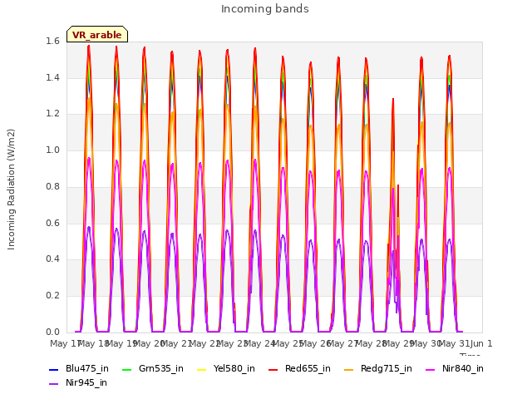Image resolution: width=532 pixels, height=399 pixels.
Task: Select the Blu475_in legend entry
Action: click(79, 368)
